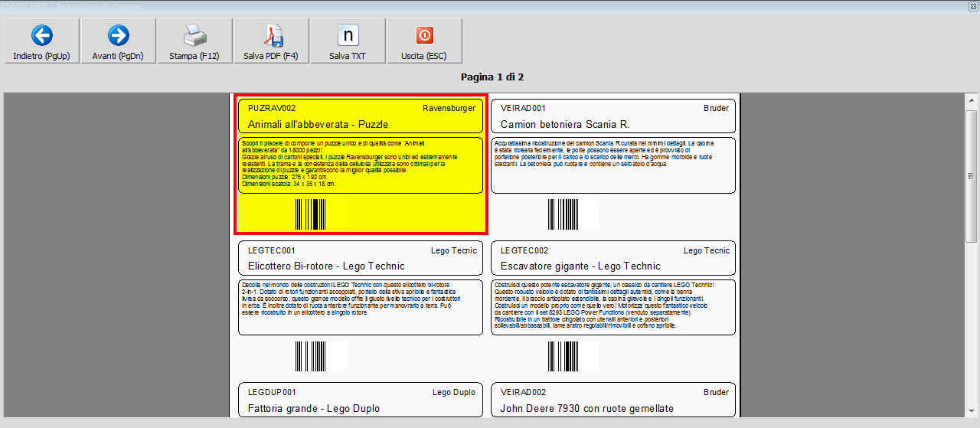This screenshot has height=428, width=980.
Task: Click the Elicottero description paragraph
Action: (351, 298)
